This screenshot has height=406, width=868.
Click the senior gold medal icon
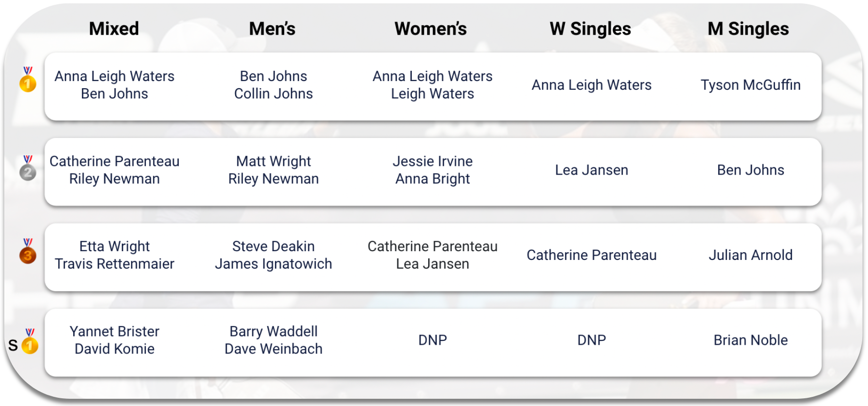point(30,341)
